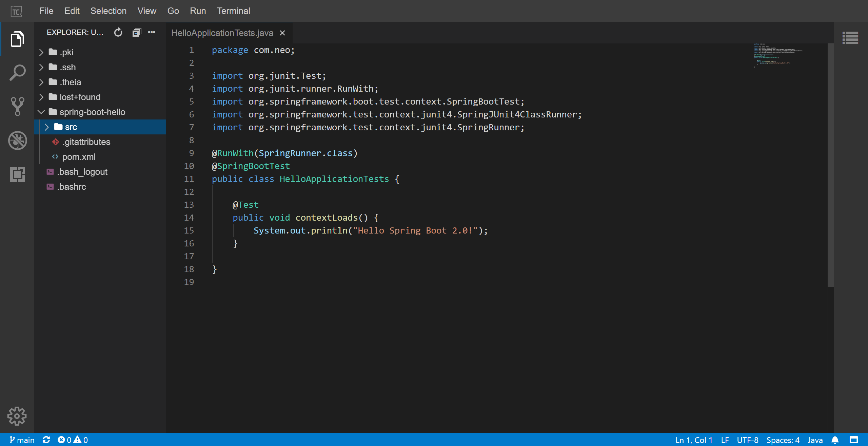Close the HelloApplicationTests.java tab

coord(282,33)
